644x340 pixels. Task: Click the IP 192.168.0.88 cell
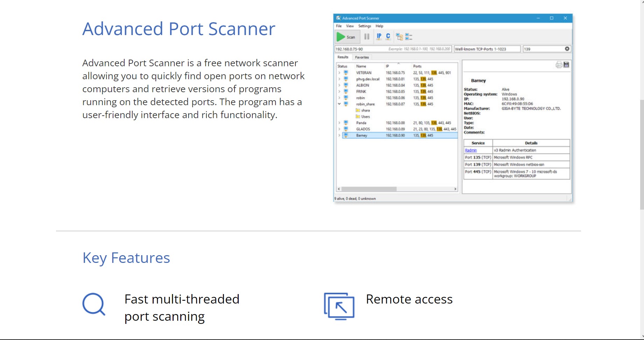click(395, 123)
